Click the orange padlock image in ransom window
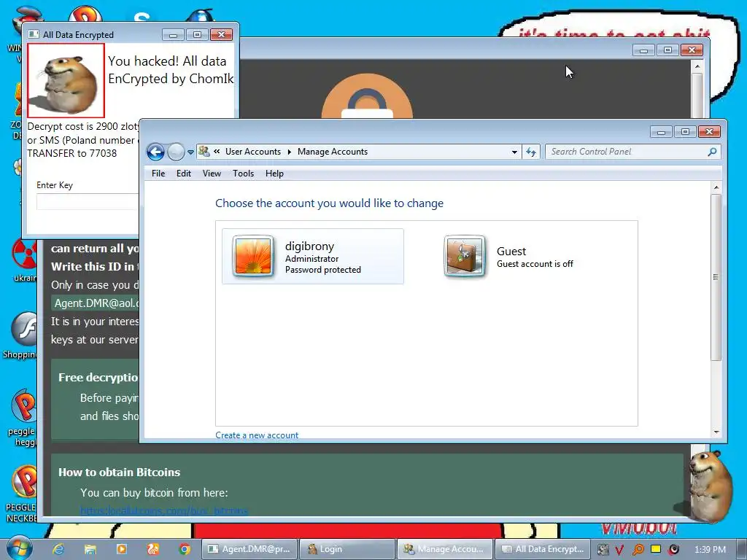 [x=367, y=96]
